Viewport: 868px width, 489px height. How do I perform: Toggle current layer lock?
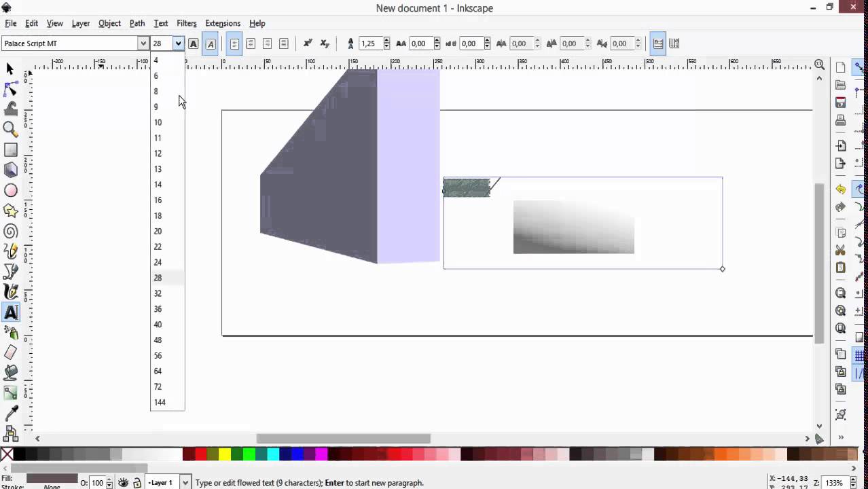pos(137,483)
